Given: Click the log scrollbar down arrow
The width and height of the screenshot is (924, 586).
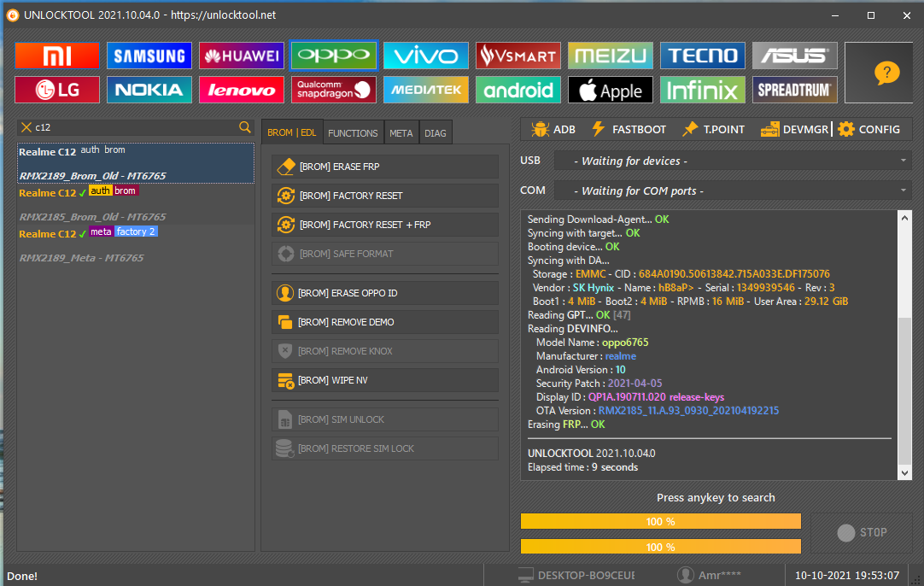Looking at the screenshot, I should coord(904,472).
